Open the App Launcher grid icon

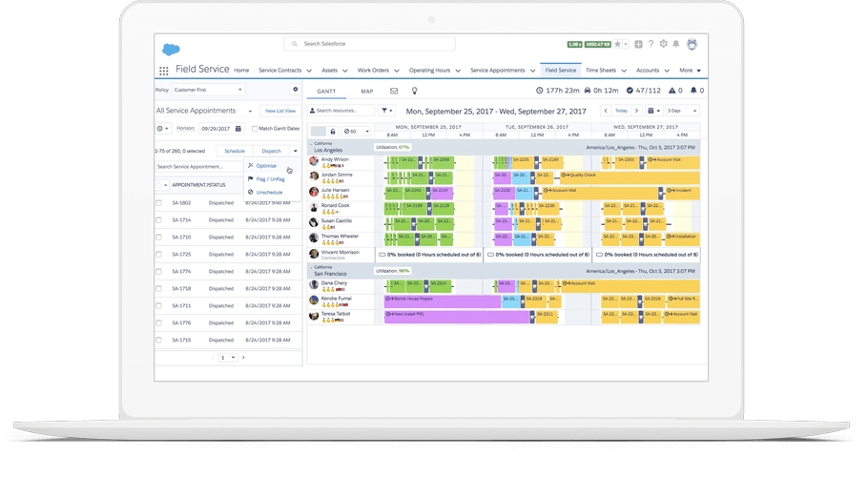click(x=164, y=71)
